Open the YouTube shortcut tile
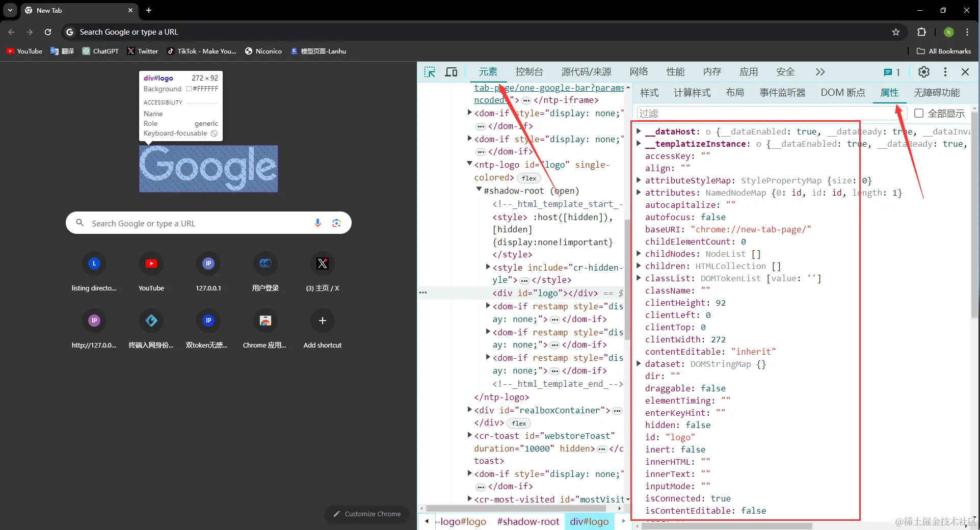 click(151, 273)
